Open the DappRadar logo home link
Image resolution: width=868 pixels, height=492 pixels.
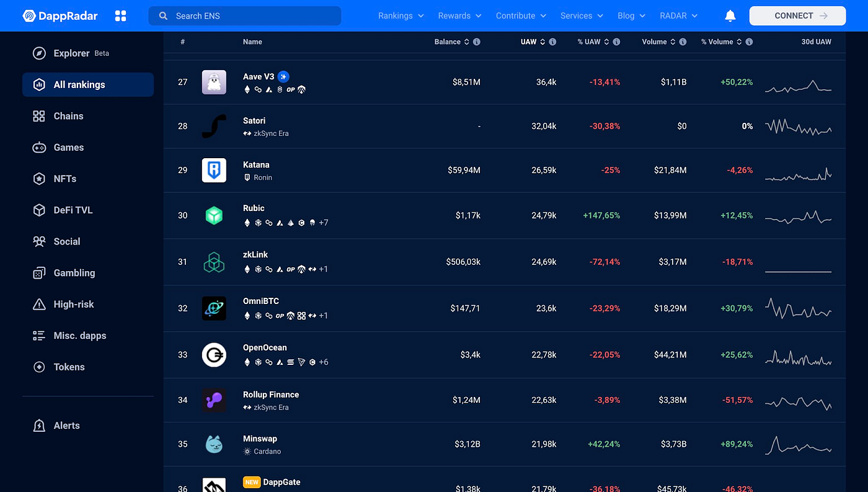tap(60, 16)
